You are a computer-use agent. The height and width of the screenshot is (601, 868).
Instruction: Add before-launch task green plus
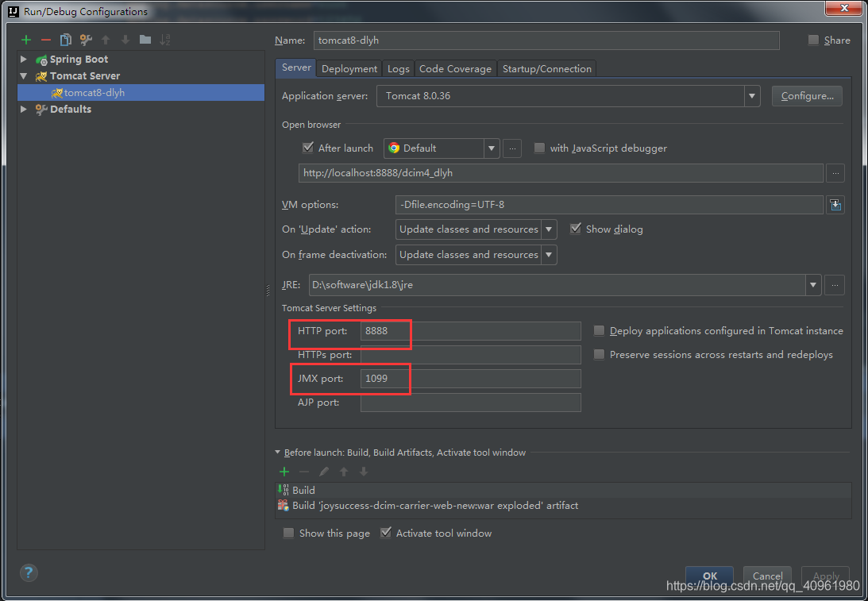click(284, 472)
